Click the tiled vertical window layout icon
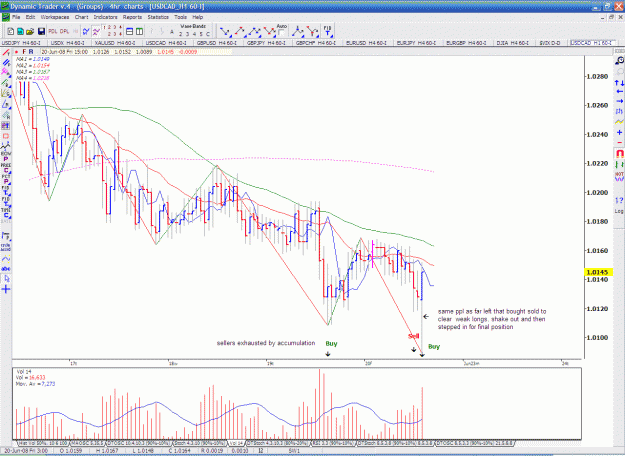625x456 pixels. (x=140, y=31)
